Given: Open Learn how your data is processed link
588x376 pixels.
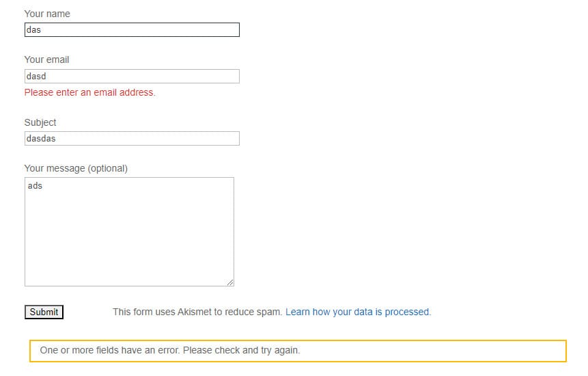Looking at the screenshot, I should (x=358, y=312).
